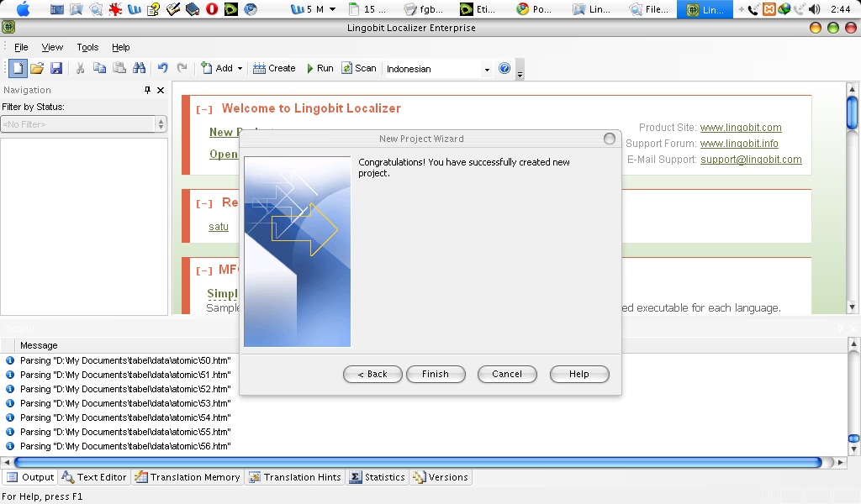
Task: Click the Add toolbar button
Action: (217, 69)
